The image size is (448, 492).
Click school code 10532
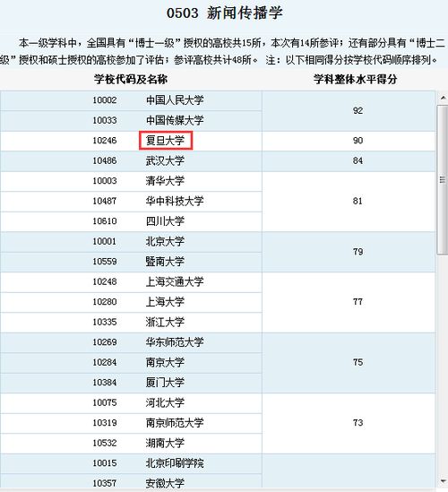(105, 443)
